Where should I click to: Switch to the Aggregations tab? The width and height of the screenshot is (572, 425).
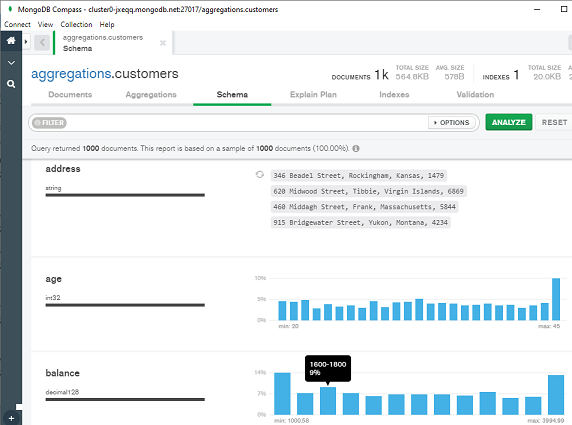pyautogui.click(x=151, y=94)
